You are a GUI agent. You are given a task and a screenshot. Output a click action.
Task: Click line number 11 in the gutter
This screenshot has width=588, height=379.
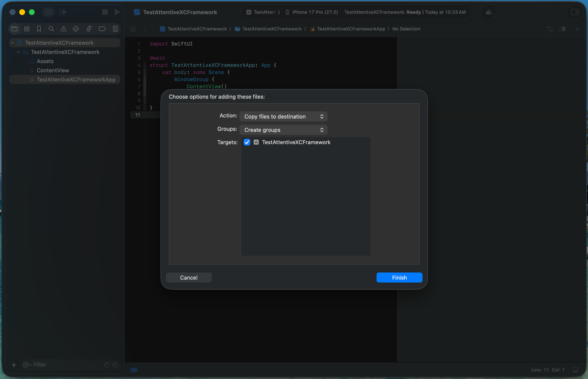[x=138, y=115]
